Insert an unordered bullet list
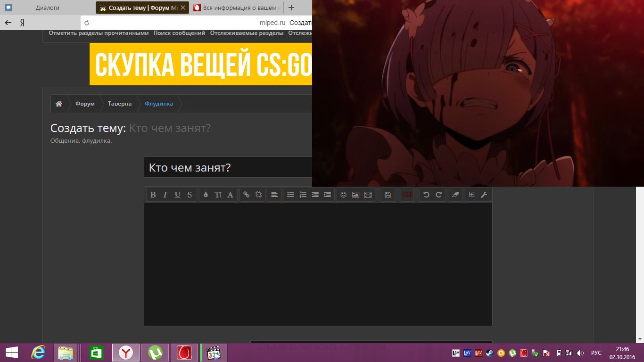This screenshot has height=362, width=644. point(290,195)
